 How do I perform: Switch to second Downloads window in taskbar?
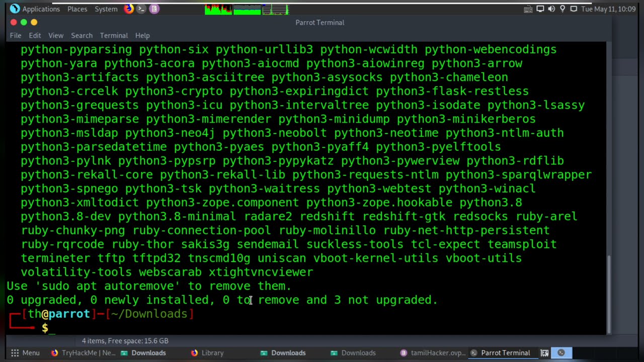click(283, 353)
